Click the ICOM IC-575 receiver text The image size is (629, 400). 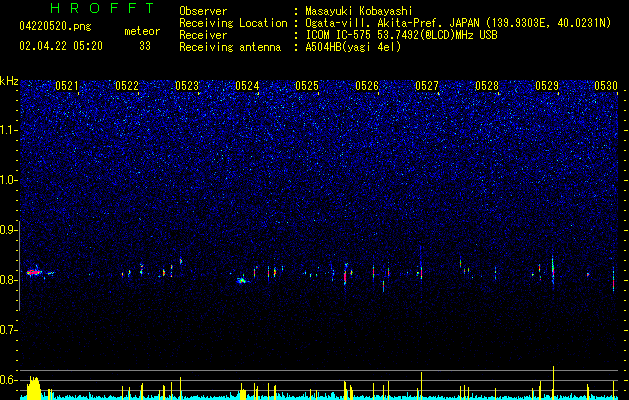click(402, 35)
